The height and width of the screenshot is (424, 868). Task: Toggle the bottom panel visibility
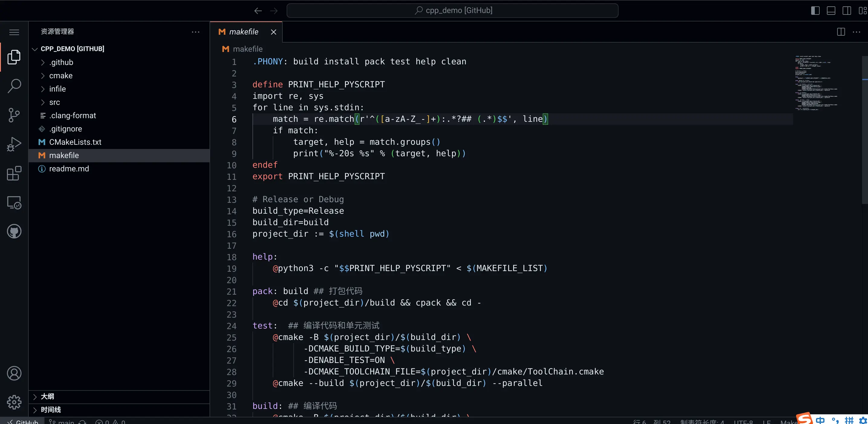tap(831, 11)
